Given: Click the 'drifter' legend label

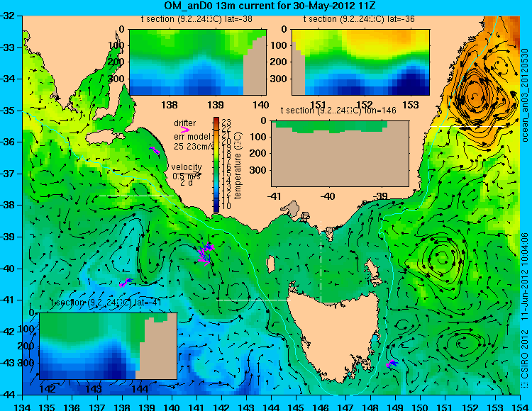Looking at the screenshot, I should 185,123.
